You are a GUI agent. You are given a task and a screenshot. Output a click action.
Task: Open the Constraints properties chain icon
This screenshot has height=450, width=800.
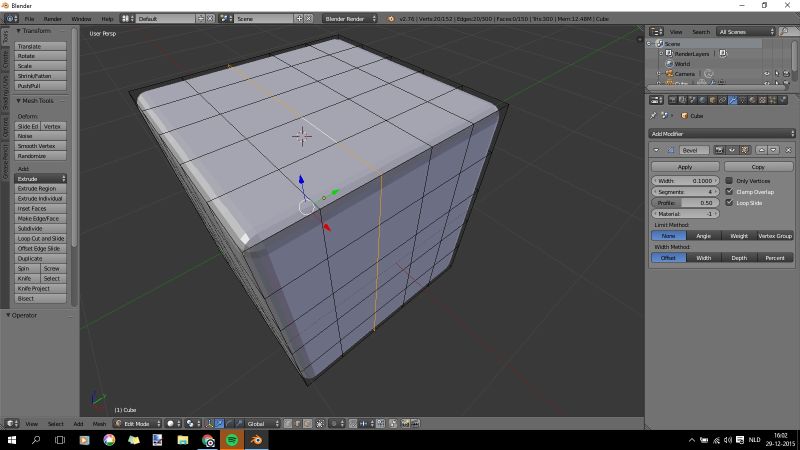click(722, 100)
